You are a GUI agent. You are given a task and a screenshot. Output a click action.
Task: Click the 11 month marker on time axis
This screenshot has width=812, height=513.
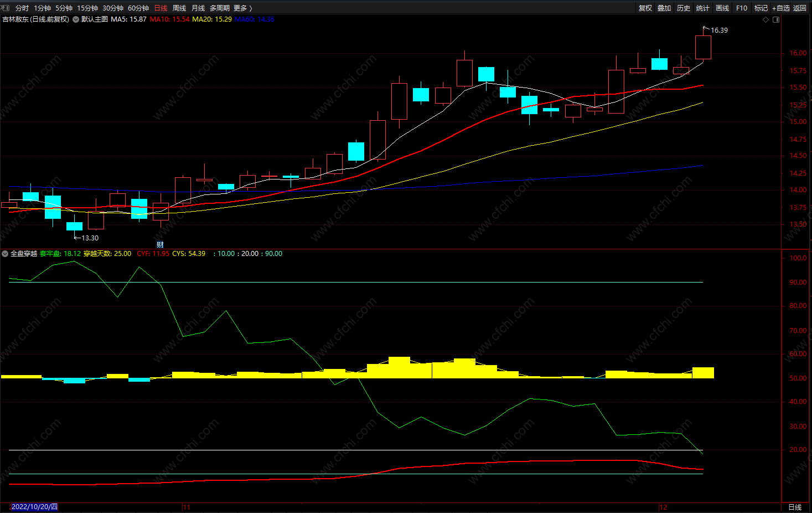187,507
